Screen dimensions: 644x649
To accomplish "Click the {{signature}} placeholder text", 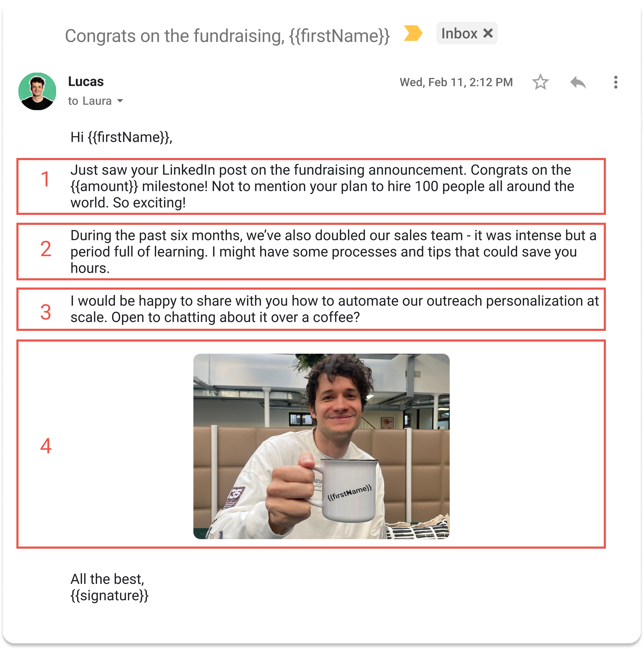I will [x=110, y=596].
